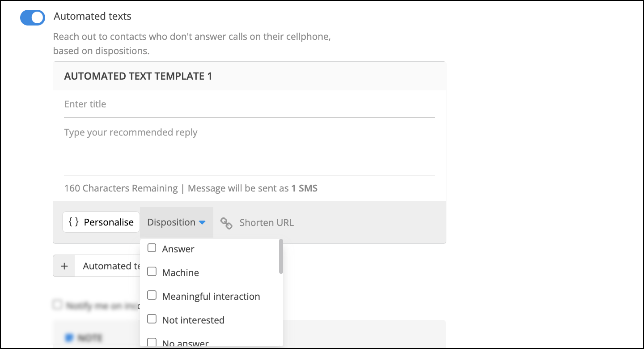The width and height of the screenshot is (644, 349).
Task: Focus the Enter title field
Action: coord(250,104)
